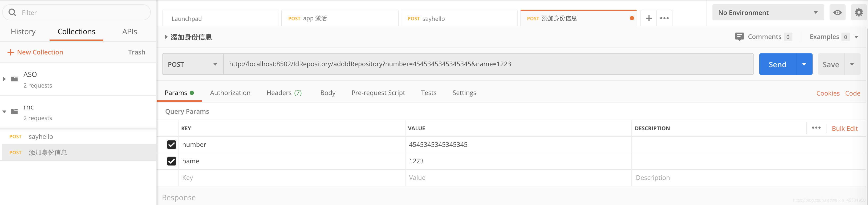Open tab options three-dot menu
Screen dimensions: 868x205
[664, 18]
